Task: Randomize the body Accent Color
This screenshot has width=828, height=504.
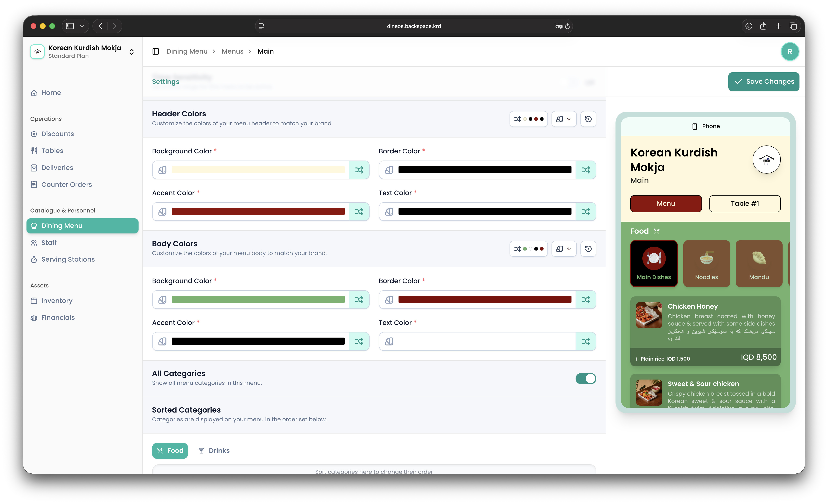Action: (x=359, y=341)
